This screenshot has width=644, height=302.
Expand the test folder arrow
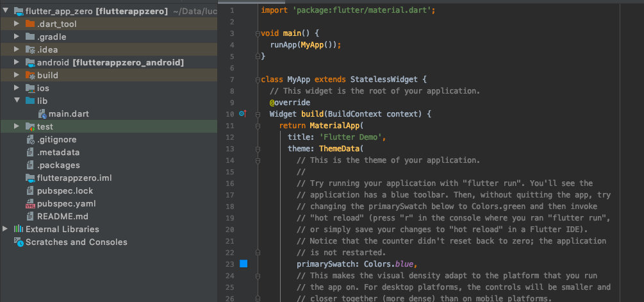(x=17, y=126)
